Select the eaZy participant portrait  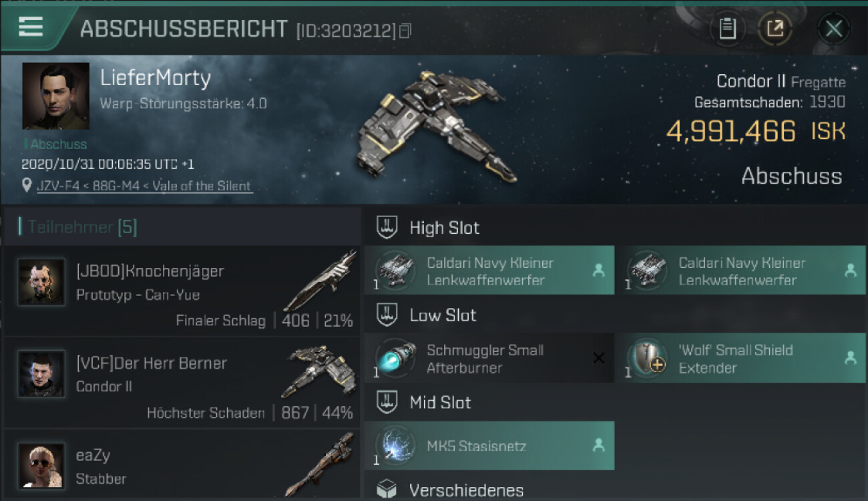point(41,466)
